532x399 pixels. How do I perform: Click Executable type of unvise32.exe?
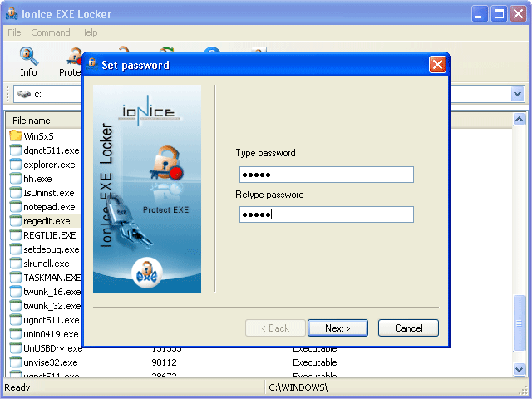(315, 362)
